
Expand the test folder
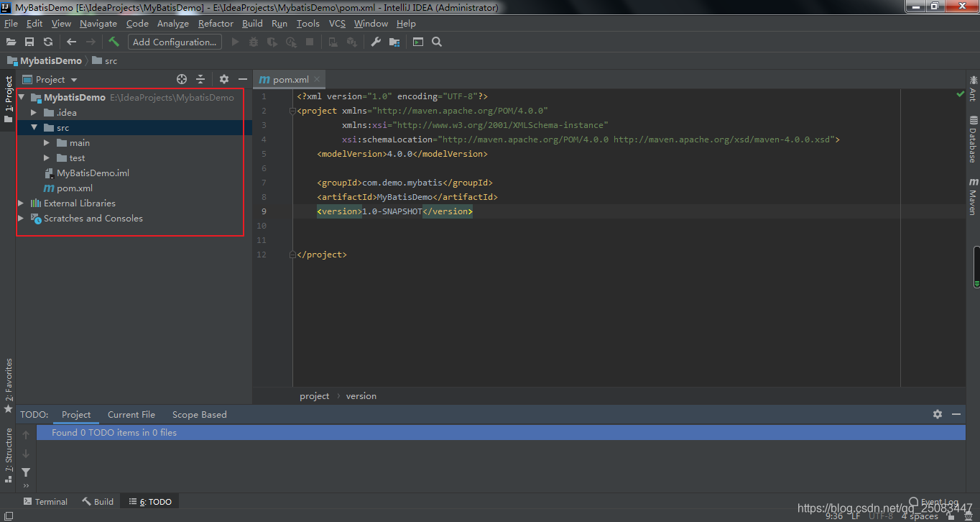click(x=47, y=157)
